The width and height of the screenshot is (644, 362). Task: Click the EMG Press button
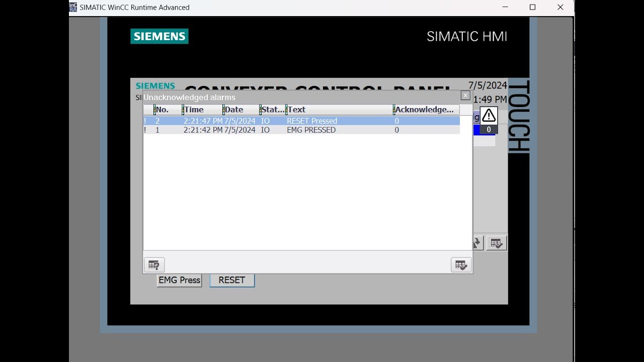(x=179, y=280)
